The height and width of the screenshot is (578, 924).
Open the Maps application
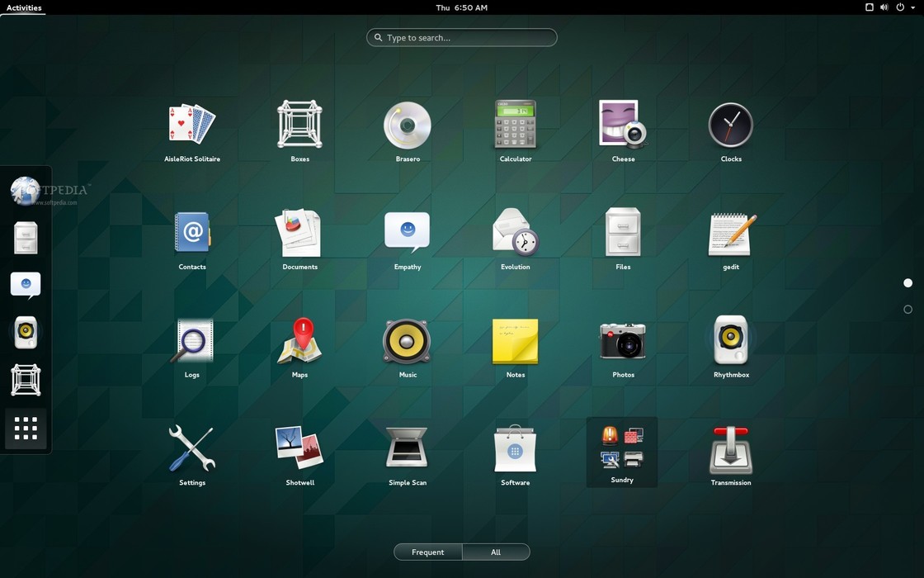coord(299,348)
